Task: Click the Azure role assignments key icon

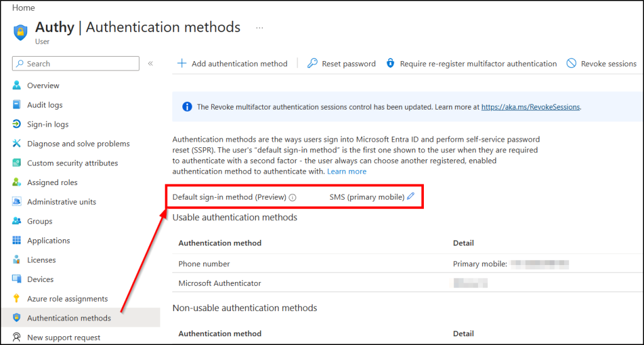Action: pyautogui.click(x=16, y=299)
